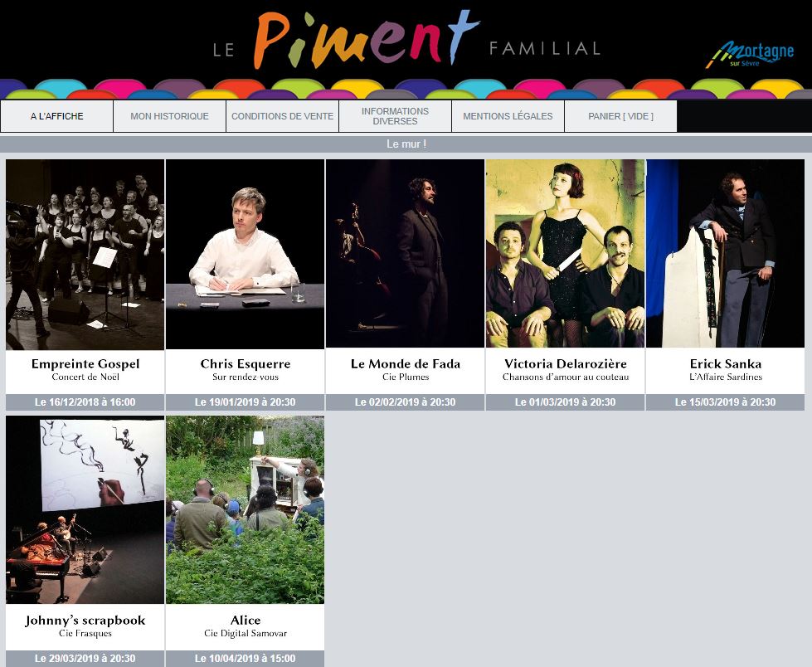Click the Victoria Delarozière title
Viewport: 812px width, 667px height.
point(566,363)
